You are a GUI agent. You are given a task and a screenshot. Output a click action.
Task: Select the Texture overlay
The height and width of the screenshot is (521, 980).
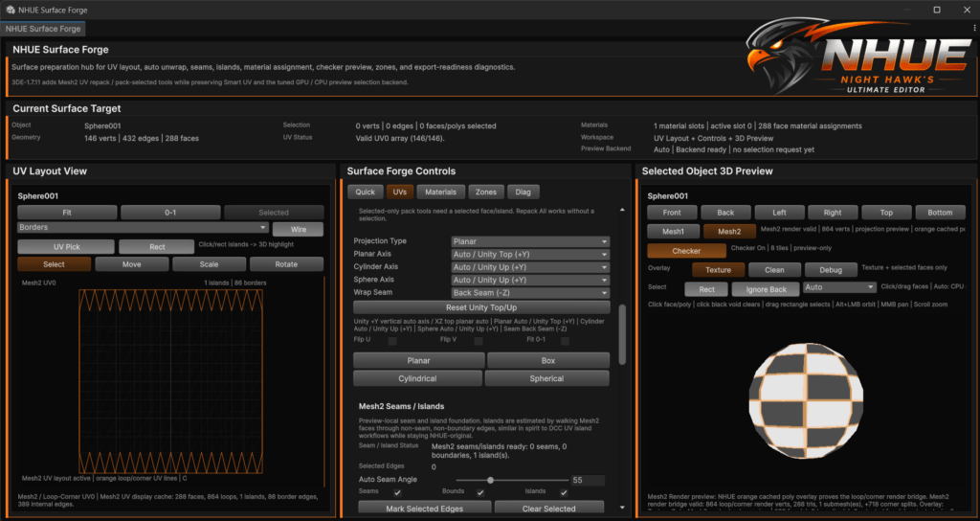point(718,270)
